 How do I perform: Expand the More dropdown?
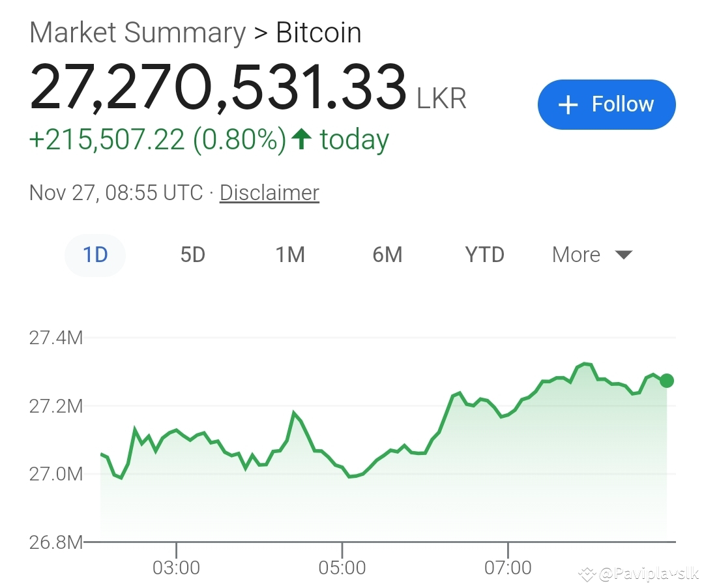592,255
